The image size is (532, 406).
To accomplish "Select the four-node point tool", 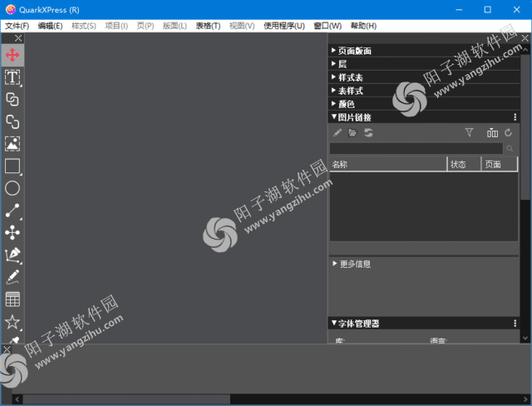I will [12, 232].
